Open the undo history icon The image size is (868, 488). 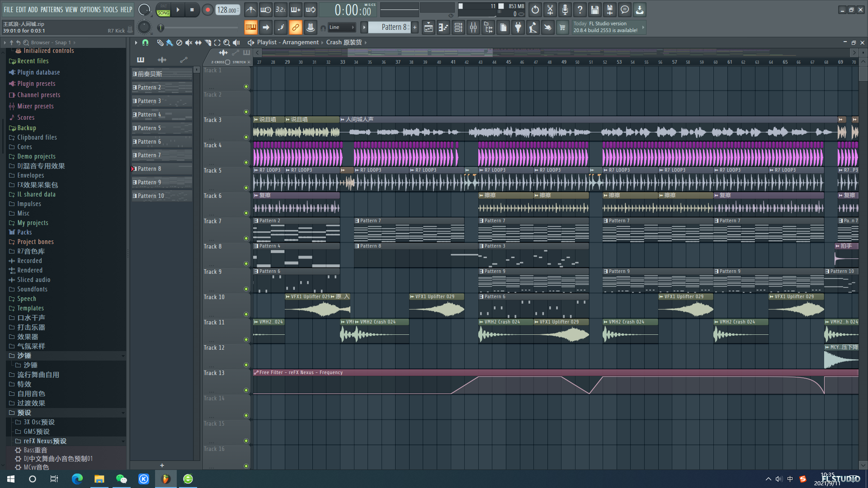coord(535,9)
